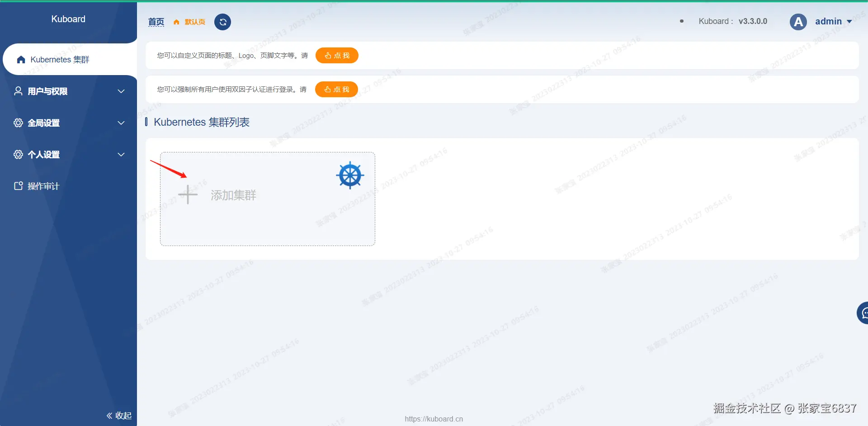Click the Kubernetes 集群列表 heading
The image size is (868, 426).
click(202, 122)
